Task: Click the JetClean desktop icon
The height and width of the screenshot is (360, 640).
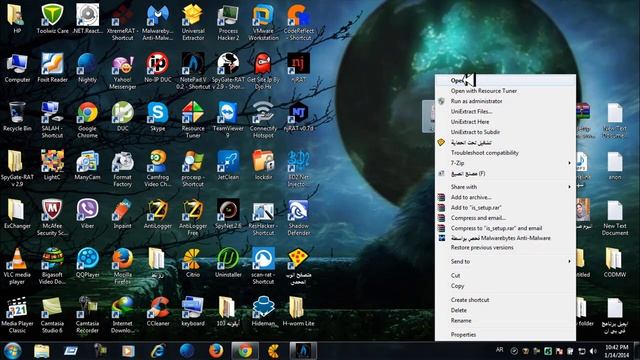Action: click(228, 165)
